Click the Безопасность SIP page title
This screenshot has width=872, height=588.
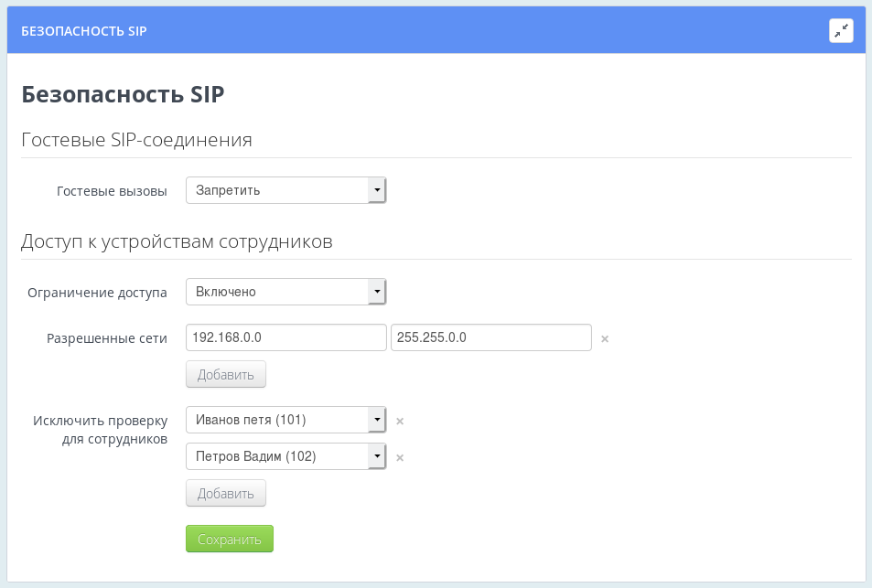coord(122,94)
